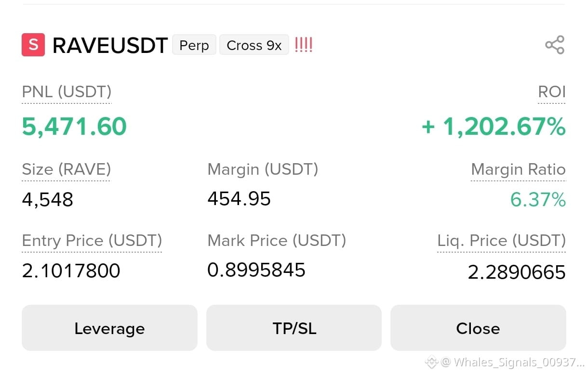Click the Margin value 454.95
Viewport: 588px width, 374px height.
point(239,199)
